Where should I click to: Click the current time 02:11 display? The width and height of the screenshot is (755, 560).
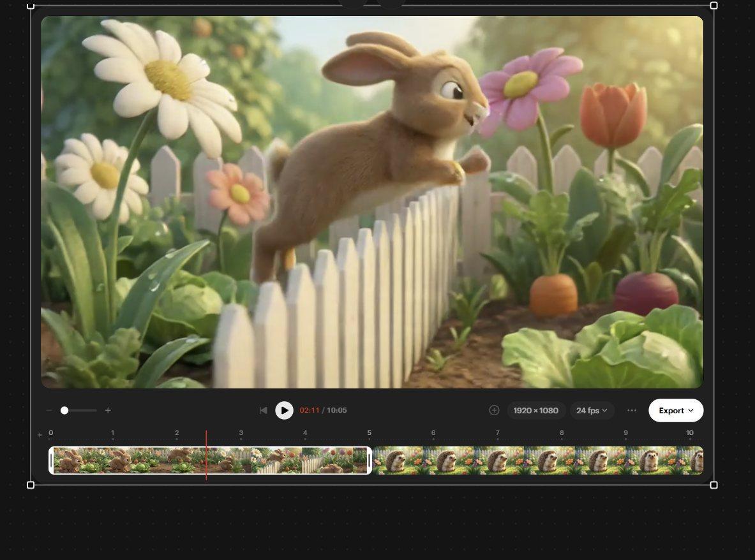coord(310,410)
